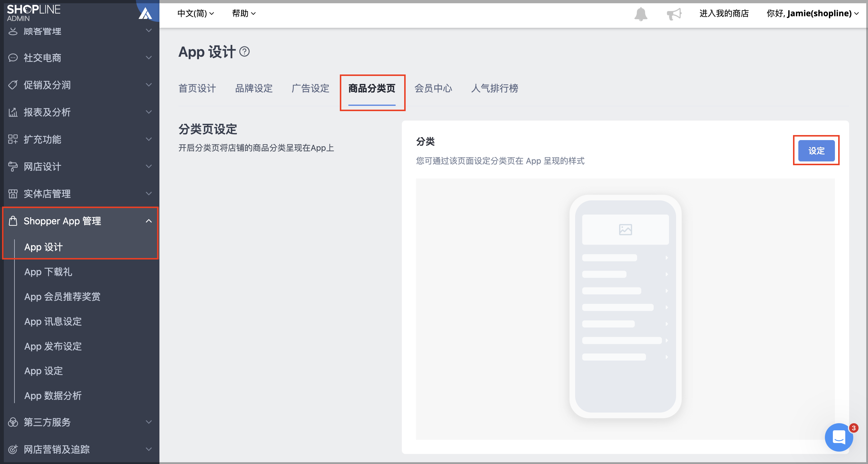Open the live chat bubble widget
The image size is (868, 464).
pyautogui.click(x=839, y=437)
